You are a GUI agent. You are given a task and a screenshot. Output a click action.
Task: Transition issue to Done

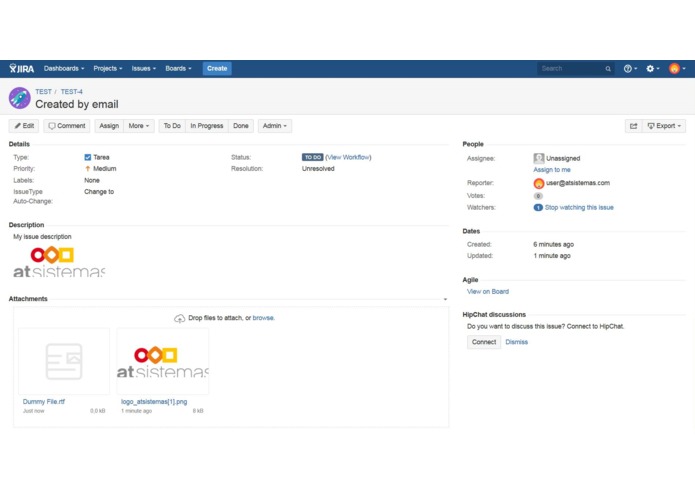[x=241, y=126]
